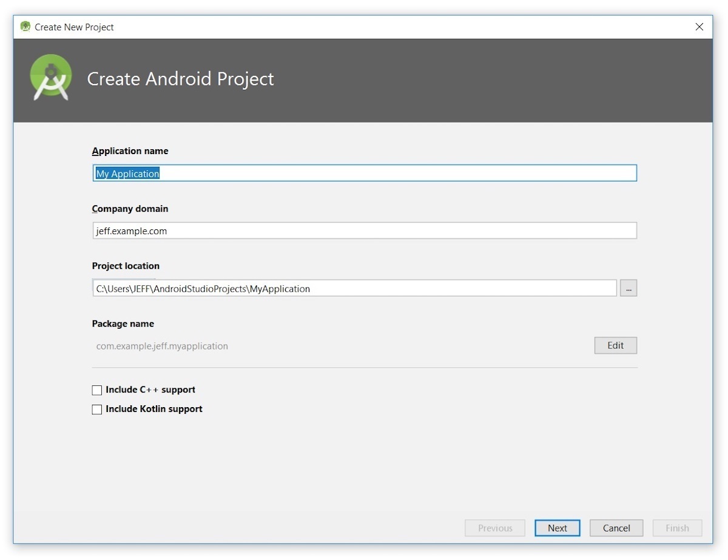The width and height of the screenshot is (728, 560).
Task: Open the project location browse (...) button
Action: 628,288
